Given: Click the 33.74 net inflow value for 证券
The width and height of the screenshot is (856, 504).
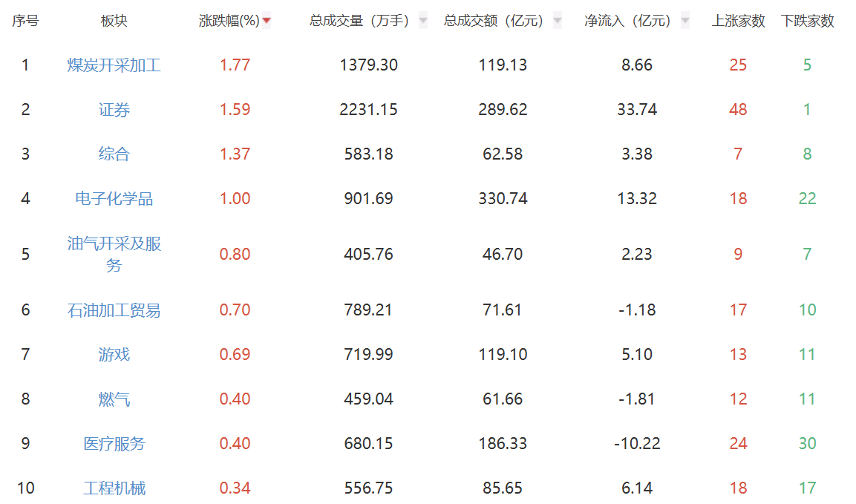Looking at the screenshot, I should point(638,109).
